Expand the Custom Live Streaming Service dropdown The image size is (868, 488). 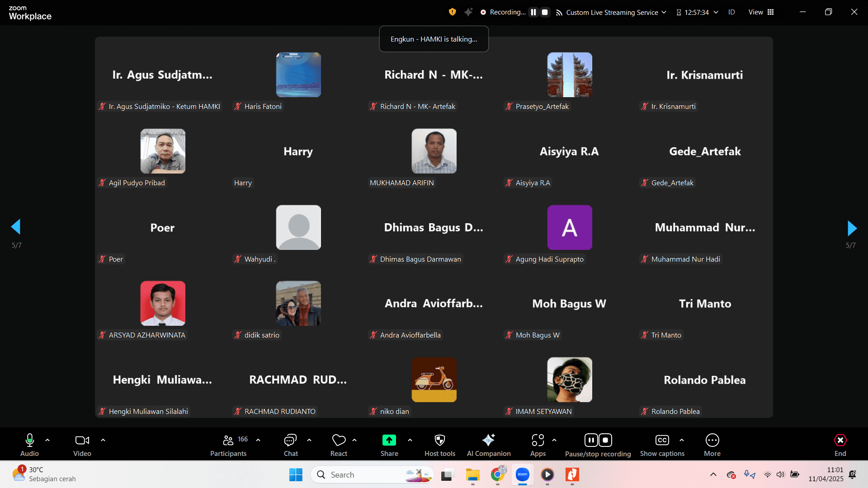tap(664, 12)
